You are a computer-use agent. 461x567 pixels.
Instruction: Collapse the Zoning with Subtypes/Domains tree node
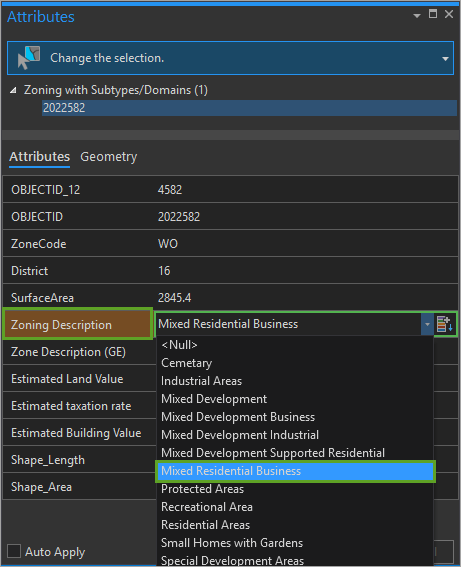[x=13, y=90]
